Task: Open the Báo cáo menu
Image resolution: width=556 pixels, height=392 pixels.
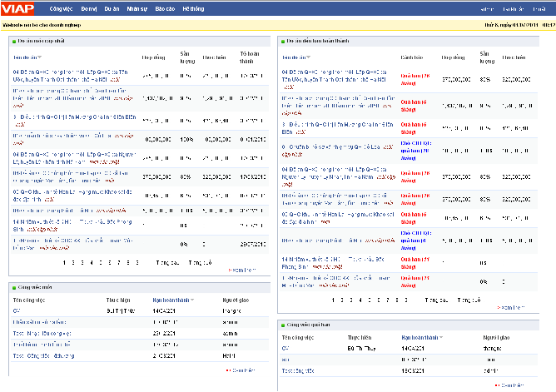Action: 165,9
